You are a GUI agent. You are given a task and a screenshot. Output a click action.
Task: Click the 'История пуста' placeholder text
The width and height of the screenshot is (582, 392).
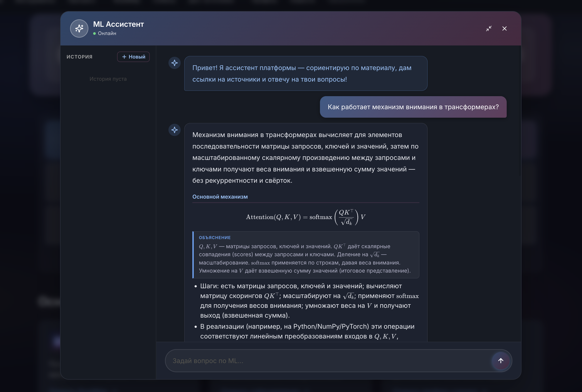[x=108, y=79]
